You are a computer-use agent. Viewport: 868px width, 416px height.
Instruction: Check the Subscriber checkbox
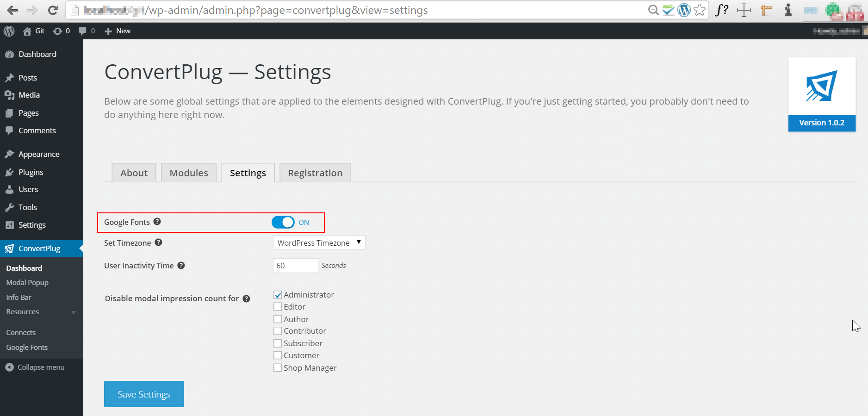(278, 343)
